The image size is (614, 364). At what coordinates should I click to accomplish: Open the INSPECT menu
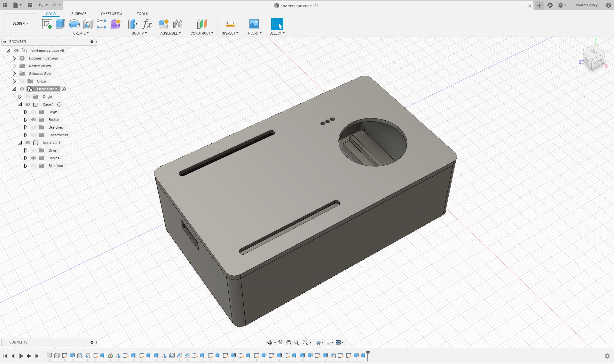(x=230, y=33)
